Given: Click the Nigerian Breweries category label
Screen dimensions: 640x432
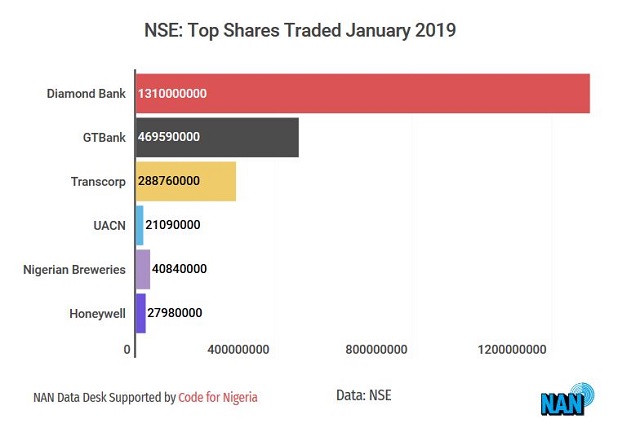Looking at the screenshot, I should click(74, 270).
